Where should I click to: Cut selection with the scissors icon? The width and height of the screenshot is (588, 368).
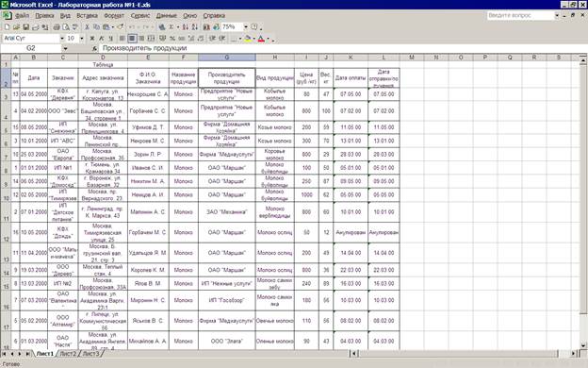(87, 27)
